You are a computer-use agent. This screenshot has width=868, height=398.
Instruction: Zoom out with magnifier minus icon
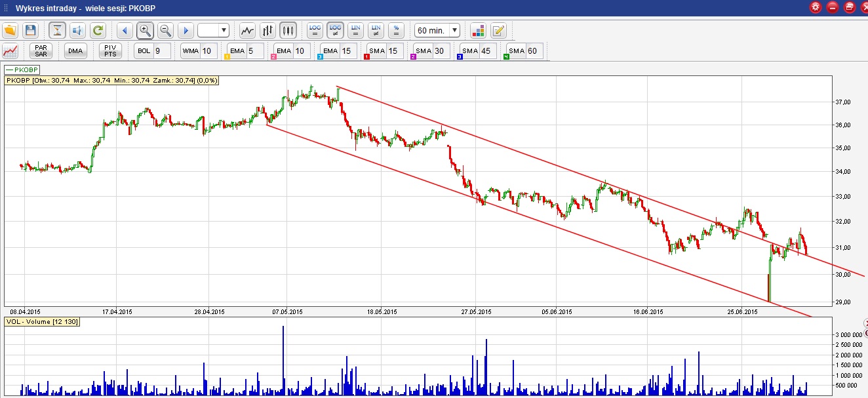(x=165, y=30)
